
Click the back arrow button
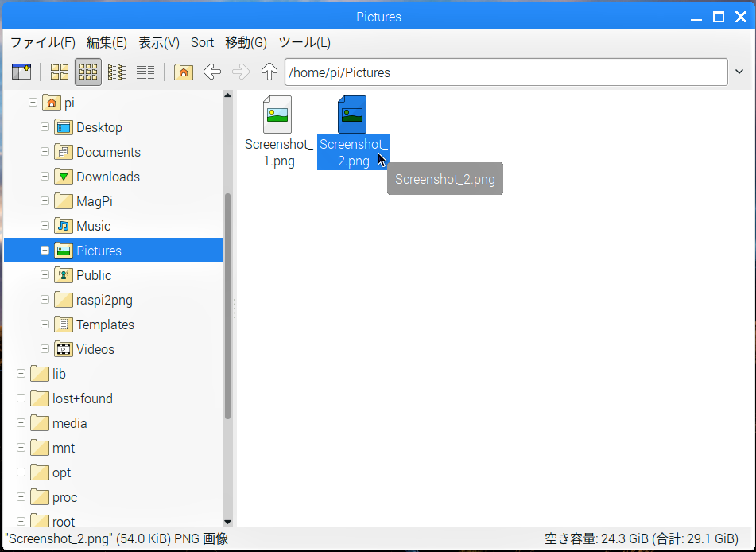pos(211,72)
